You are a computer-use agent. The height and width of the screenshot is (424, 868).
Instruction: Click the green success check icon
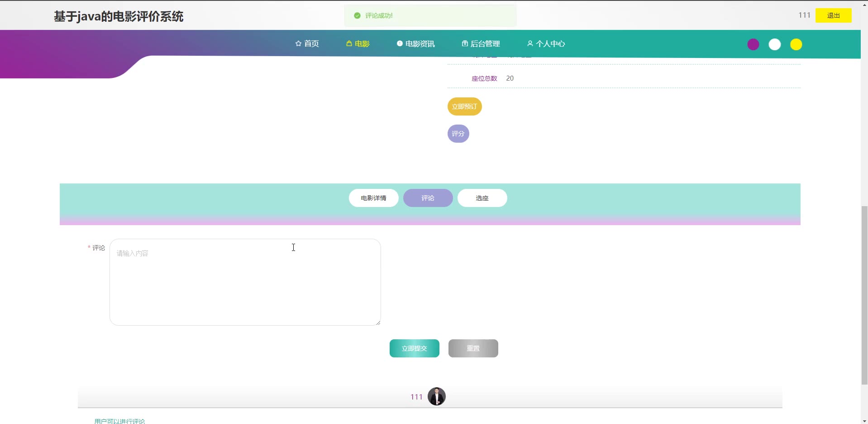(357, 16)
